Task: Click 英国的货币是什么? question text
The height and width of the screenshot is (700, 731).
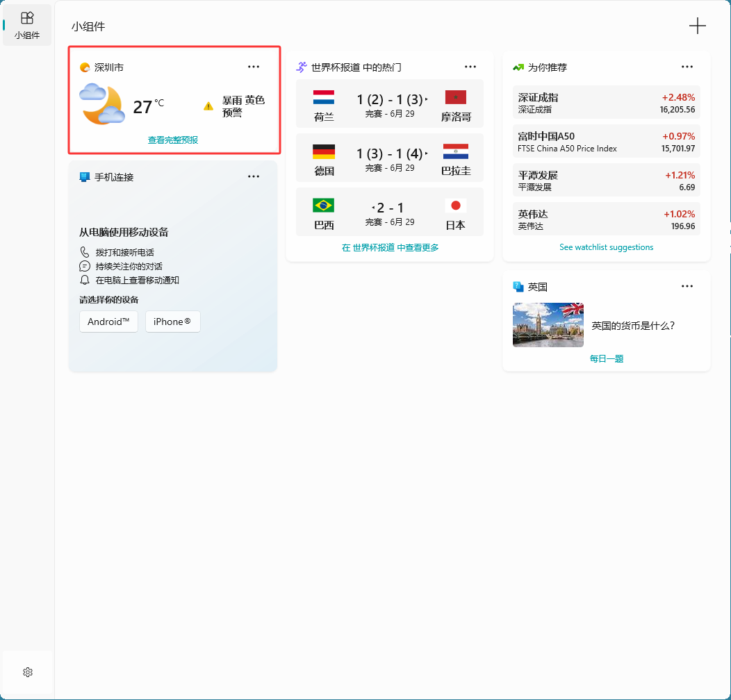Action: pyautogui.click(x=633, y=325)
